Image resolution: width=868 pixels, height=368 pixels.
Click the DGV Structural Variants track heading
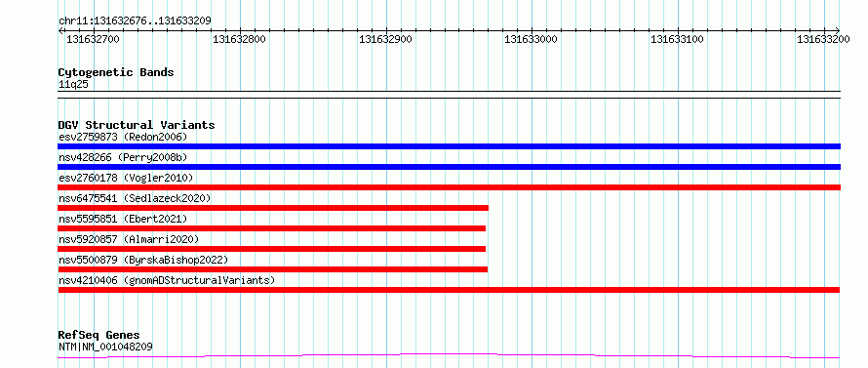tap(137, 125)
